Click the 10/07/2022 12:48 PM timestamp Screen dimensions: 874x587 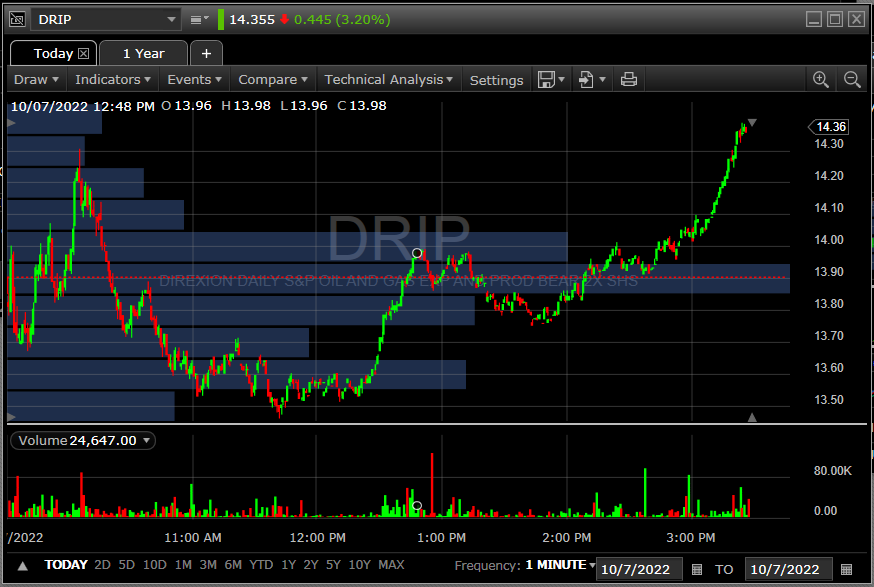tap(82, 106)
